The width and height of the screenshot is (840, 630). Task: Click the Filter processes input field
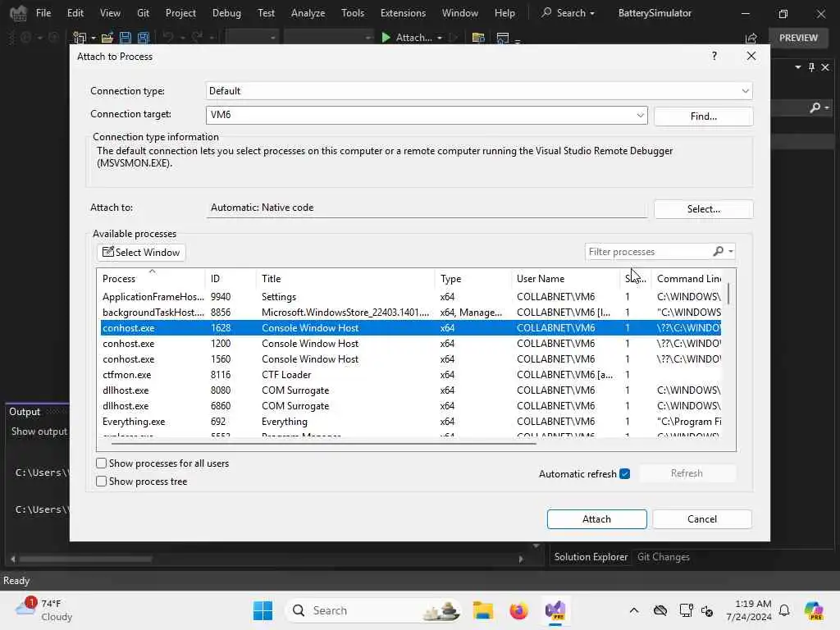point(648,251)
